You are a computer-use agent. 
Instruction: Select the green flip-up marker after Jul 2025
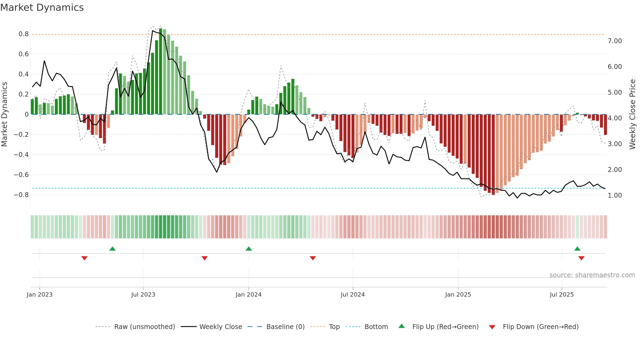click(577, 249)
